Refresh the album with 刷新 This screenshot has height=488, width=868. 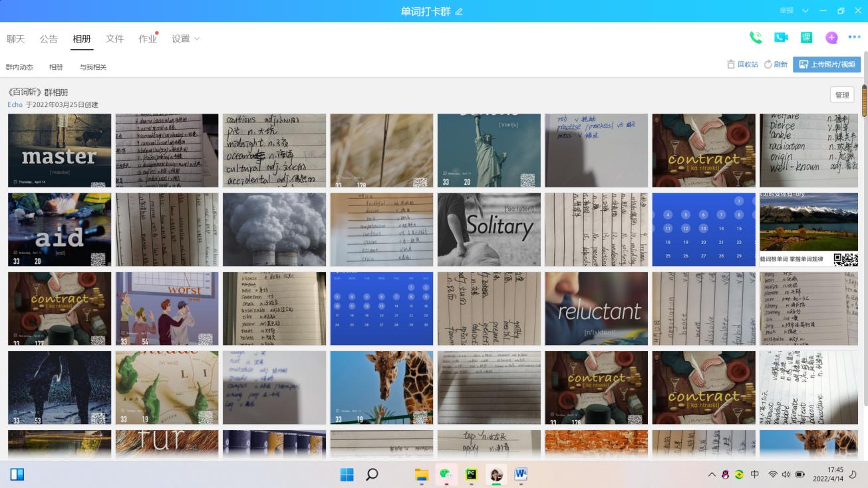776,64
